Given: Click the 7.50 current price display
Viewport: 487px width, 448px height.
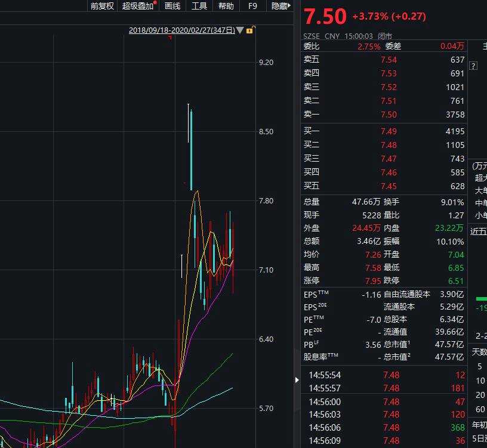Looking at the screenshot, I should click(325, 17).
